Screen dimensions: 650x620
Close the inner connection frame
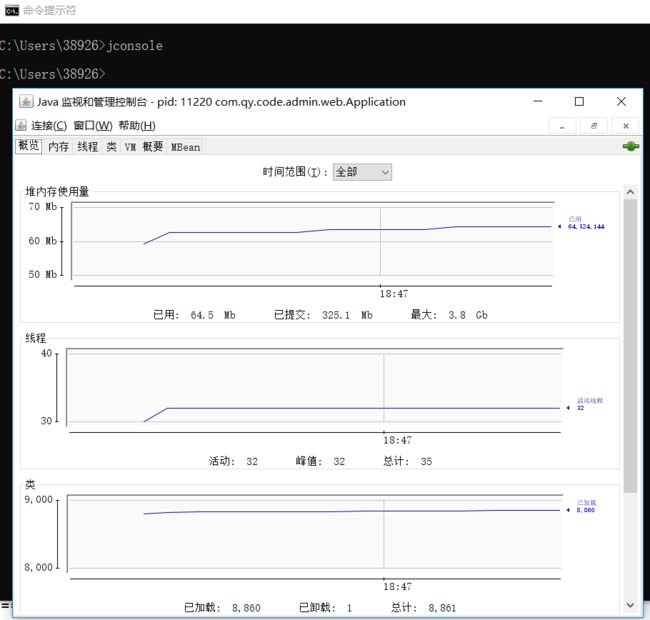pos(626,126)
